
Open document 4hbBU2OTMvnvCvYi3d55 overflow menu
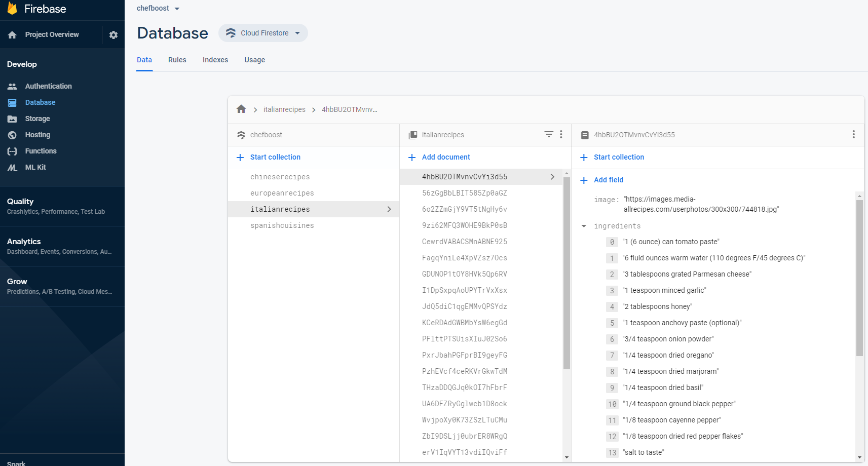click(854, 134)
